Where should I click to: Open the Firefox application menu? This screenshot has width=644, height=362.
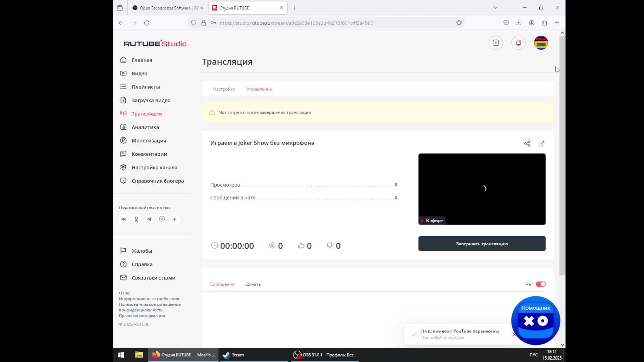pyautogui.click(x=557, y=23)
